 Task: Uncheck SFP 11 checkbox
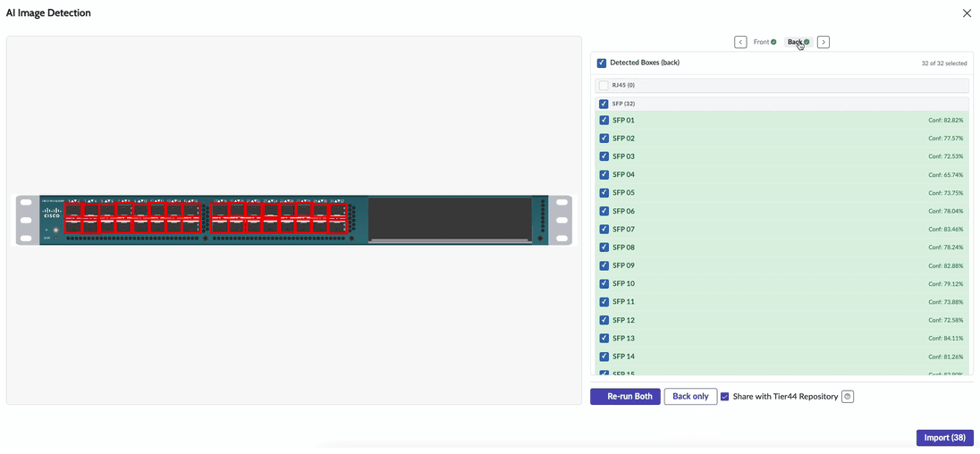tap(604, 302)
